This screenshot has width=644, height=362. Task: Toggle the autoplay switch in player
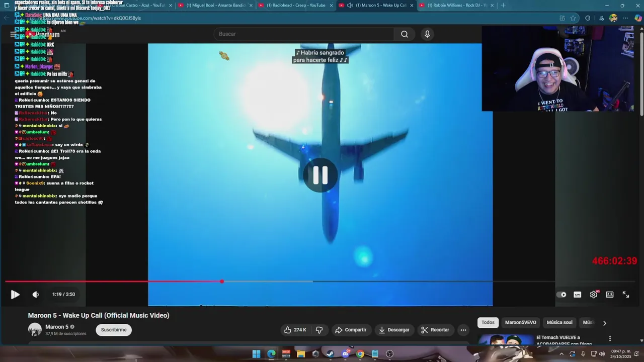point(561,295)
